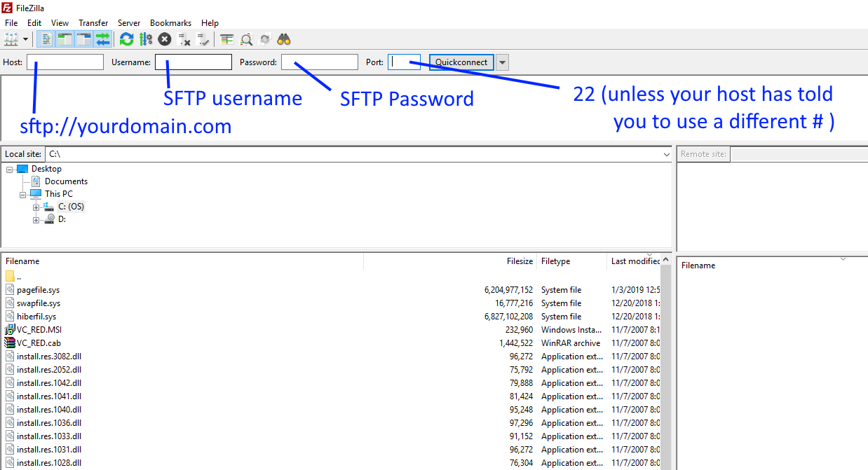Open the Server menu
868x470 pixels.
[x=129, y=23]
